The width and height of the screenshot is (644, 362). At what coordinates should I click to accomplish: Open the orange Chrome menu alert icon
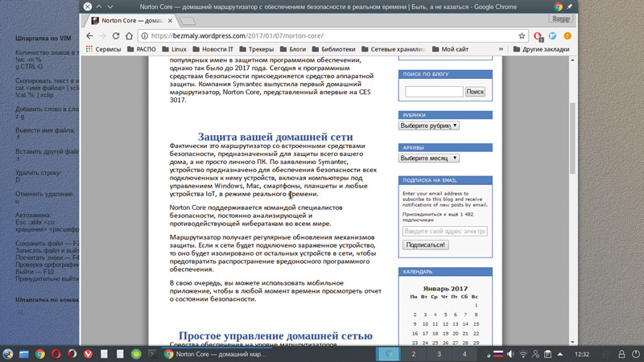[568, 36]
